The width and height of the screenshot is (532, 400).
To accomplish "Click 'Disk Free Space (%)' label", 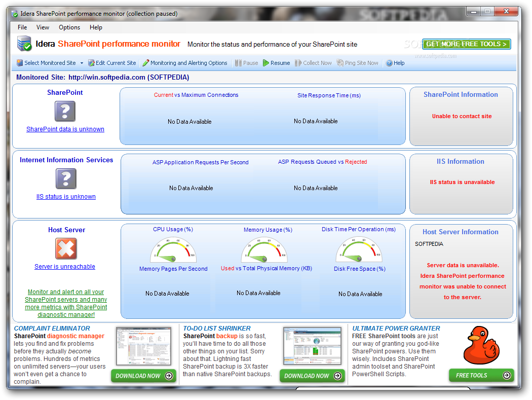I will [x=360, y=269].
